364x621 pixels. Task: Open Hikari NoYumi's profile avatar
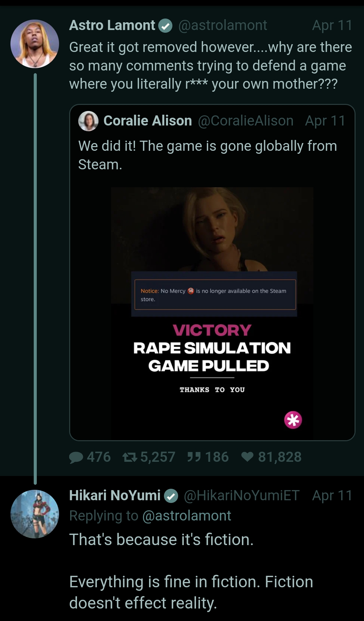click(35, 514)
